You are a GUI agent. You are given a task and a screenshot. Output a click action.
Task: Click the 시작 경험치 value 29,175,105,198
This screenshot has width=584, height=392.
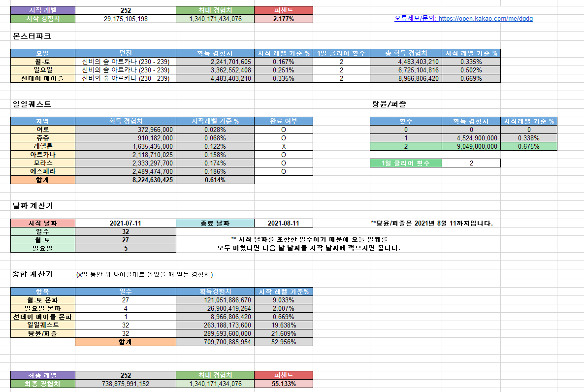(126, 19)
